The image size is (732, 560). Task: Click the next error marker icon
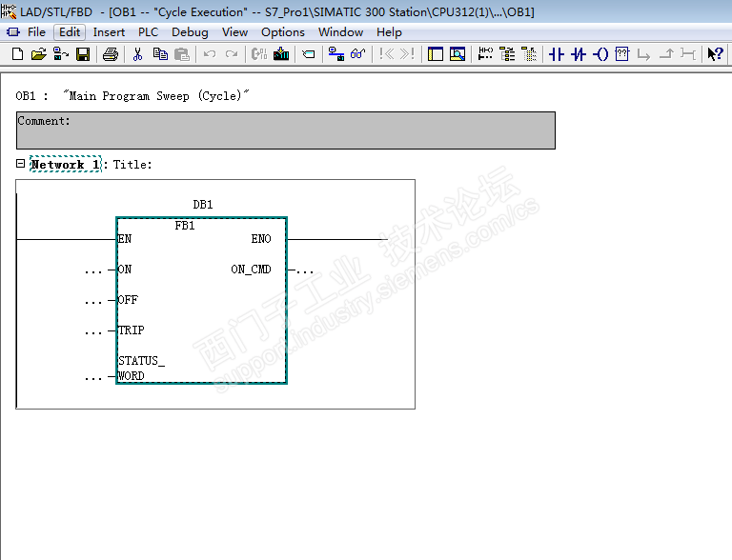tap(408, 54)
